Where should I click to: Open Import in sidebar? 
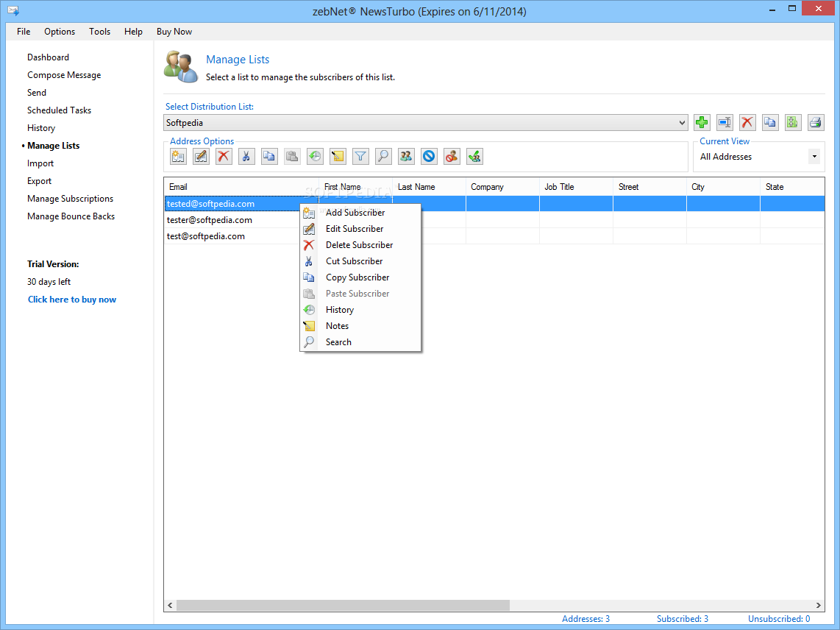[40, 163]
